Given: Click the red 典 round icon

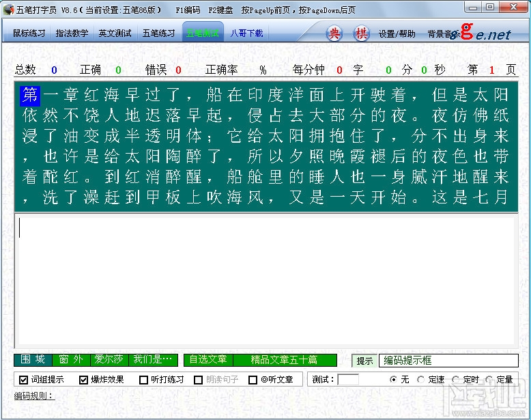Looking at the screenshot, I should [x=334, y=33].
